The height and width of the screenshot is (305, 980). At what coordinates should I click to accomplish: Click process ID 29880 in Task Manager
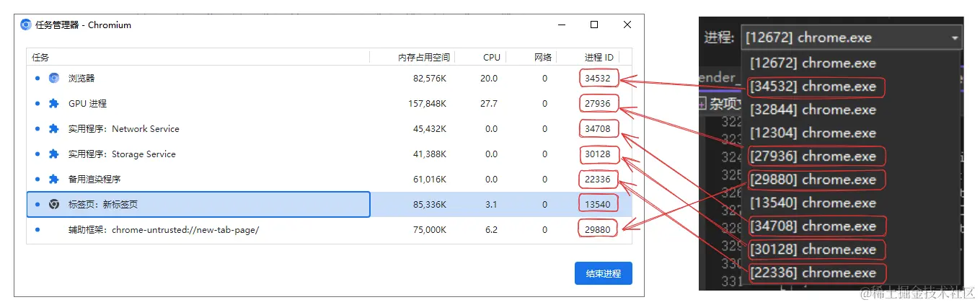pos(598,229)
